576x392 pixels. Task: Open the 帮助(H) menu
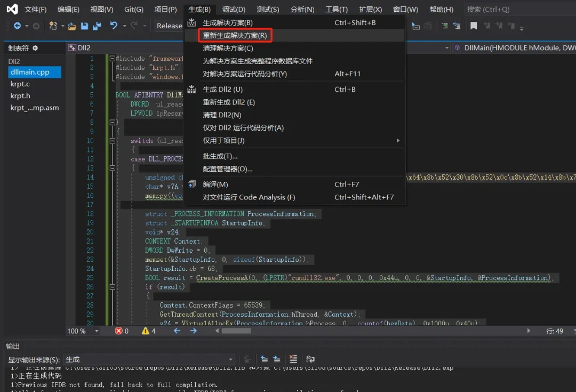click(x=442, y=9)
